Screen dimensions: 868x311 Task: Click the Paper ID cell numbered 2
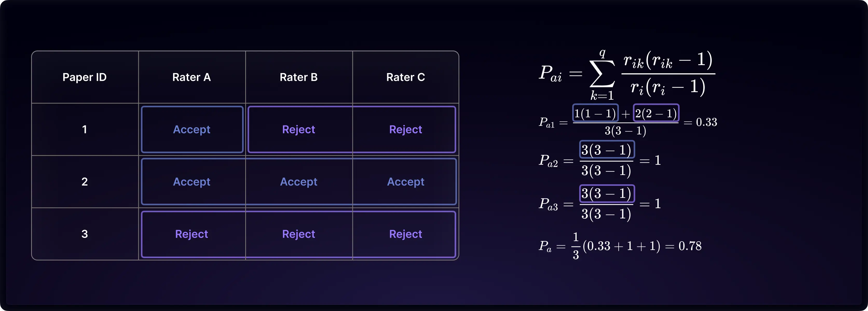[85, 181]
